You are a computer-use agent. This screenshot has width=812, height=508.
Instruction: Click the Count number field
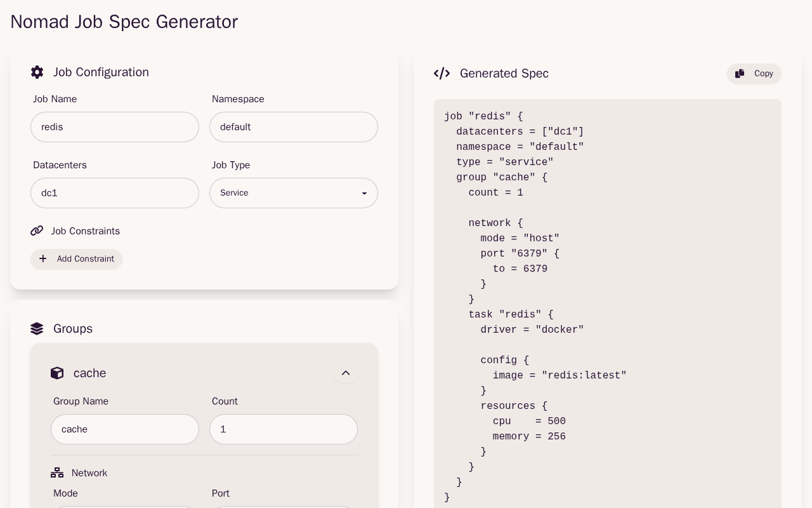(284, 429)
